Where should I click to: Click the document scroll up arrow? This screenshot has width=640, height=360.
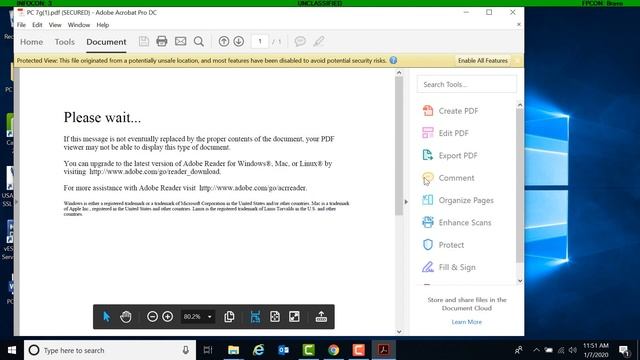(x=399, y=73)
